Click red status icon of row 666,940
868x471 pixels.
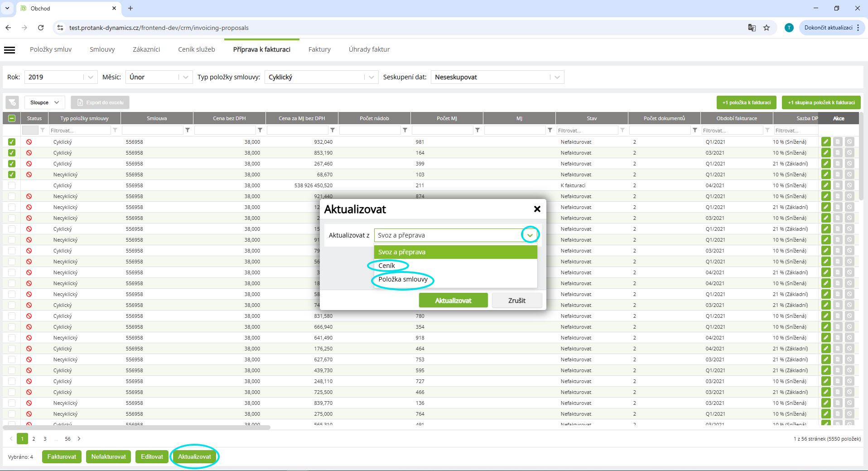click(x=29, y=327)
